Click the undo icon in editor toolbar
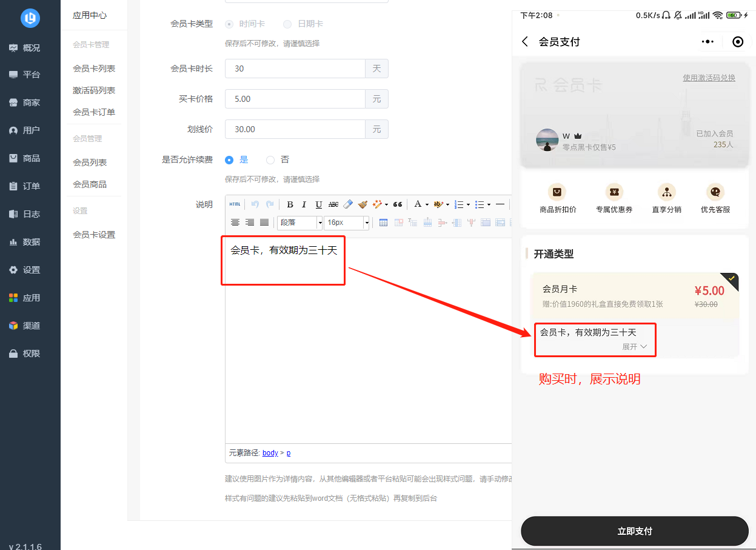 (x=255, y=204)
